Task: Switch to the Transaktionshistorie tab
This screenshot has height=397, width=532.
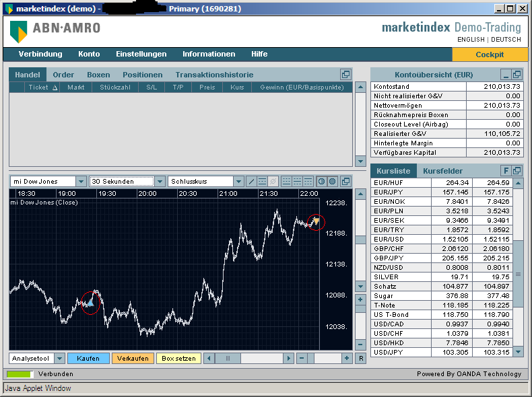Action: click(214, 75)
